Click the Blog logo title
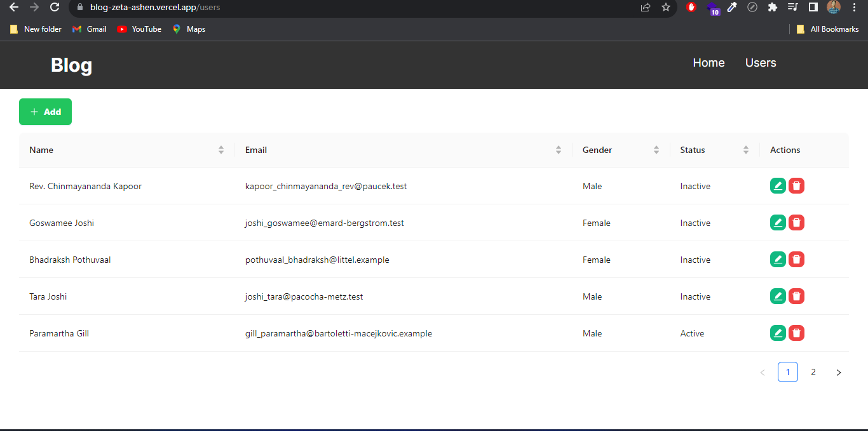This screenshot has width=868, height=431. pos(71,65)
